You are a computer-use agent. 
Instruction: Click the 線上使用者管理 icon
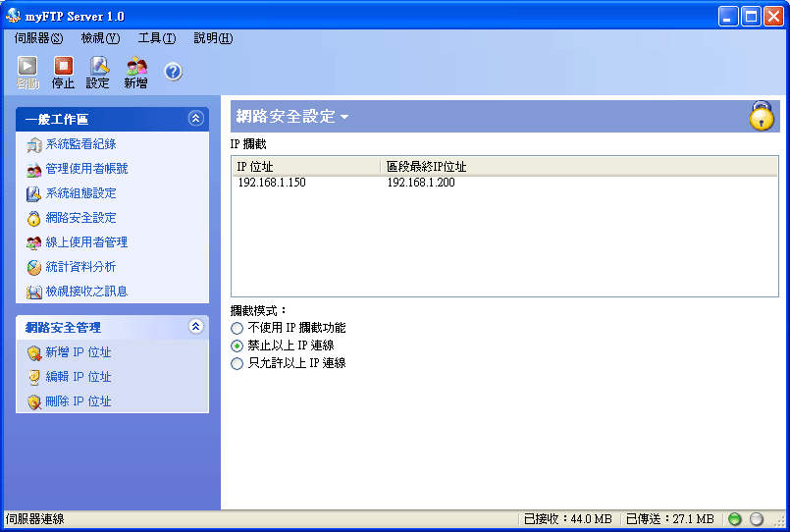34,243
